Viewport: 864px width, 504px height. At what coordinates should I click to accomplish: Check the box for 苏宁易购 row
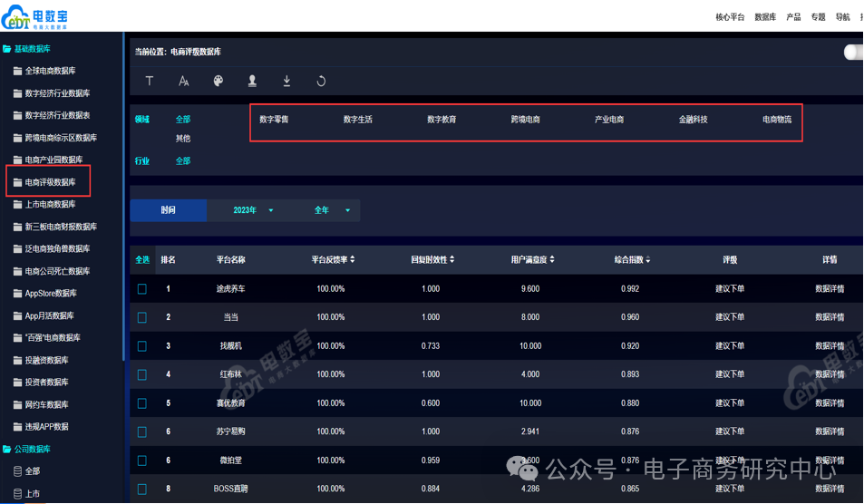click(x=142, y=431)
